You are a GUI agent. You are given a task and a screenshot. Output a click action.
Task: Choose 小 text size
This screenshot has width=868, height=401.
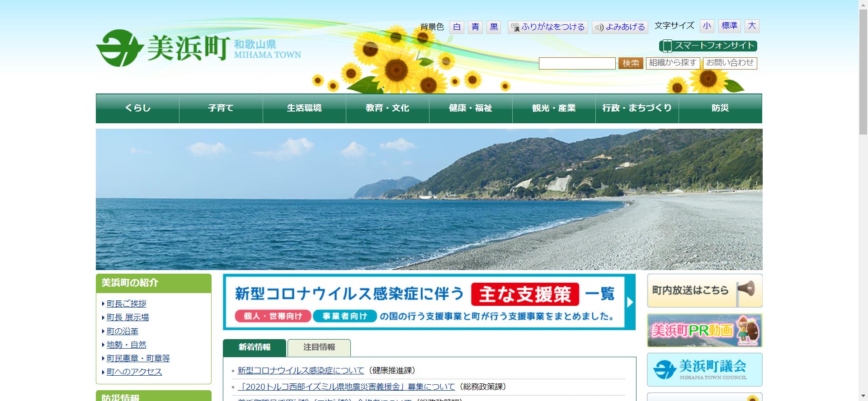(707, 26)
